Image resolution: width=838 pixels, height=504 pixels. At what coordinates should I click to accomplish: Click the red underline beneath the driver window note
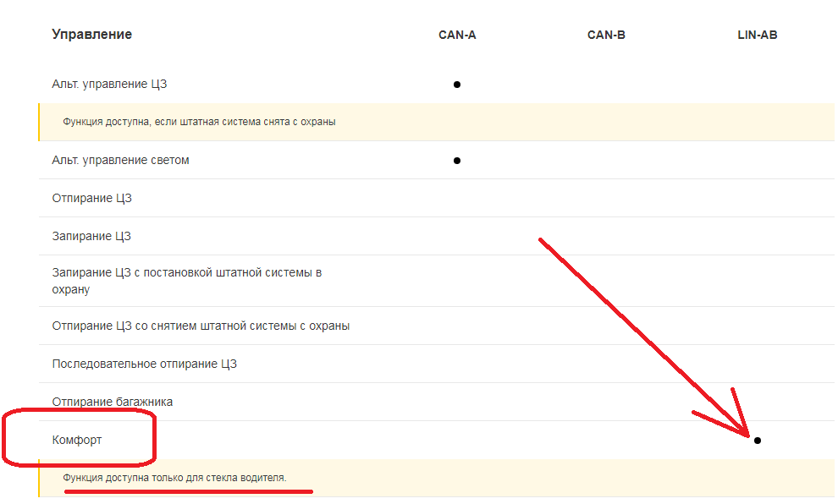(x=188, y=490)
